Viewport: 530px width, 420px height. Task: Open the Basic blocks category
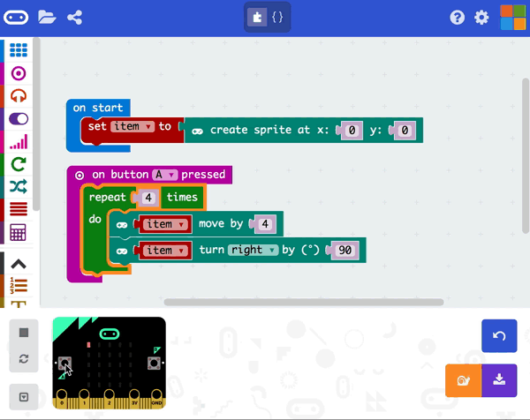coord(18,50)
